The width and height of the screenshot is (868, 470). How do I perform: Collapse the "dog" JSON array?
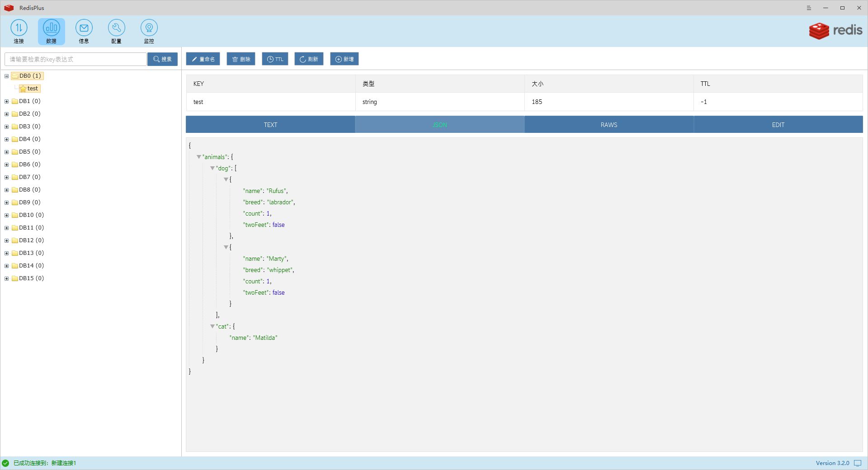(x=212, y=168)
